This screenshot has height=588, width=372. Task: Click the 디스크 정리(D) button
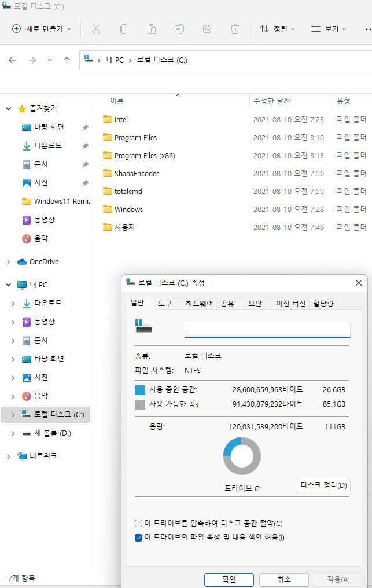[323, 485]
